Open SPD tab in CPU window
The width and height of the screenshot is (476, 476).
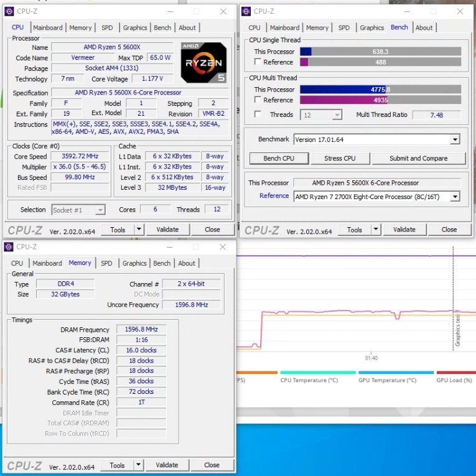click(x=107, y=27)
